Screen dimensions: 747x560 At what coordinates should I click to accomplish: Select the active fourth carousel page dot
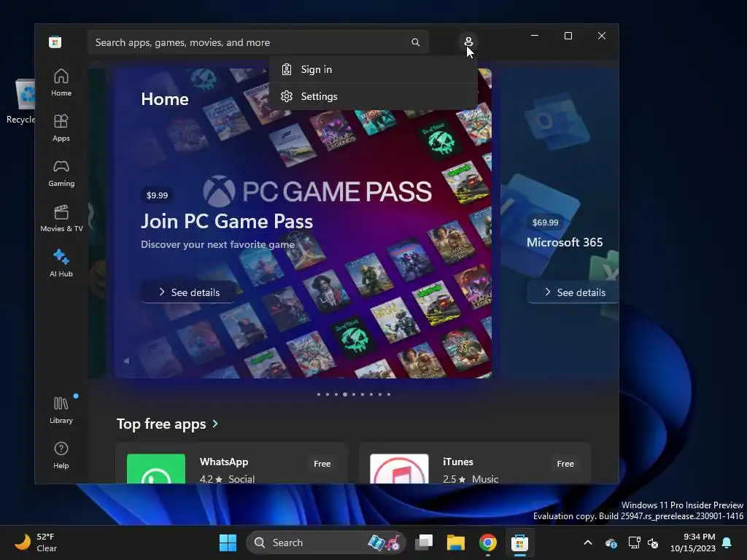[x=345, y=394]
